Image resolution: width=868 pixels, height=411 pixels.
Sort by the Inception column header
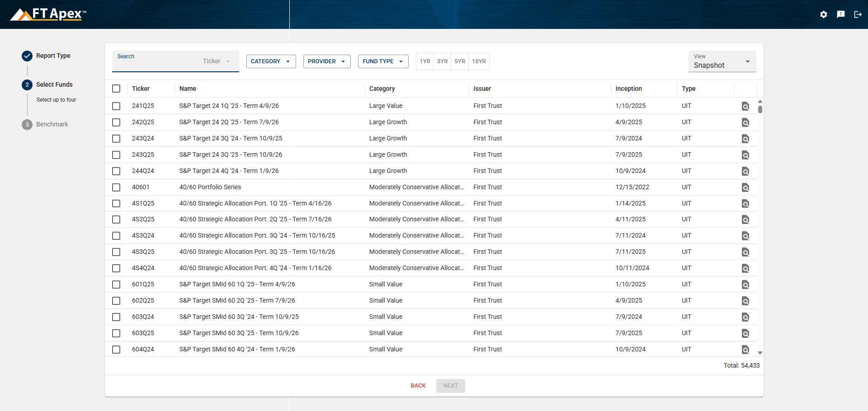point(628,89)
